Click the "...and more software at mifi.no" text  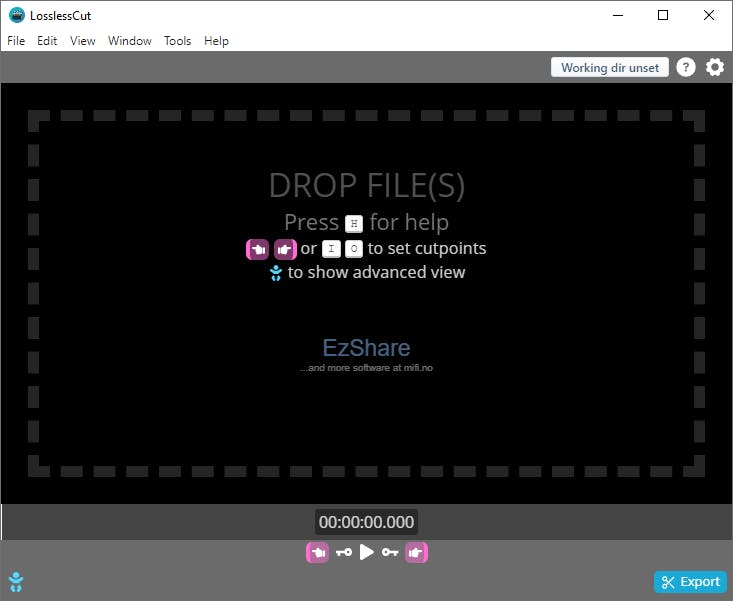[366, 368]
